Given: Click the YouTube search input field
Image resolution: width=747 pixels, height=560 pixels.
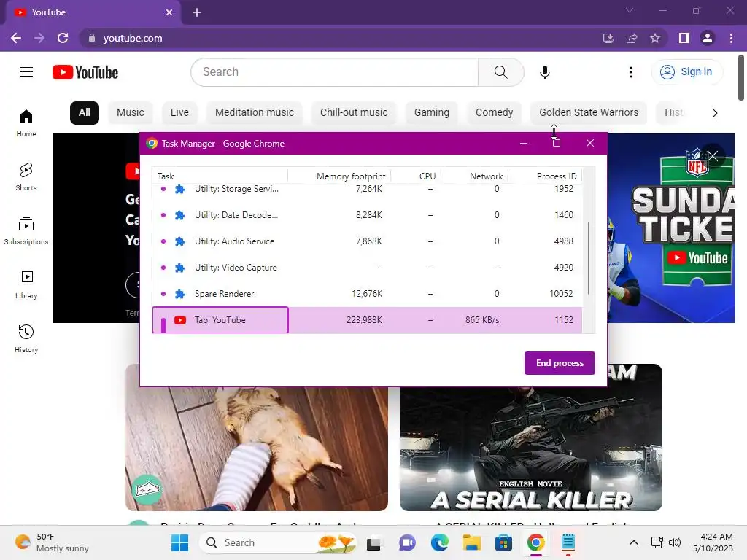Looking at the screenshot, I should (335, 72).
